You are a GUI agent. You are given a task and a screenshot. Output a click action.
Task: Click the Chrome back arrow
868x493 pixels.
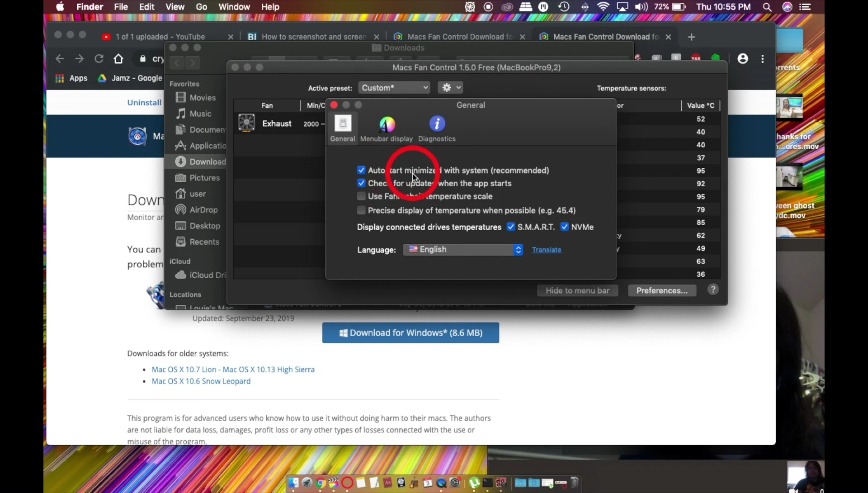click(60, 59)
